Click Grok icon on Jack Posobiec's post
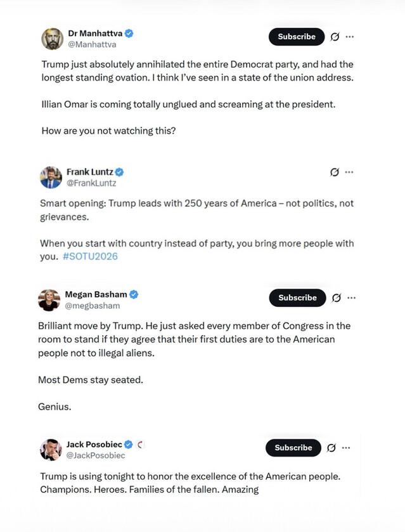 pyautogui.click(x=331, y=448)
